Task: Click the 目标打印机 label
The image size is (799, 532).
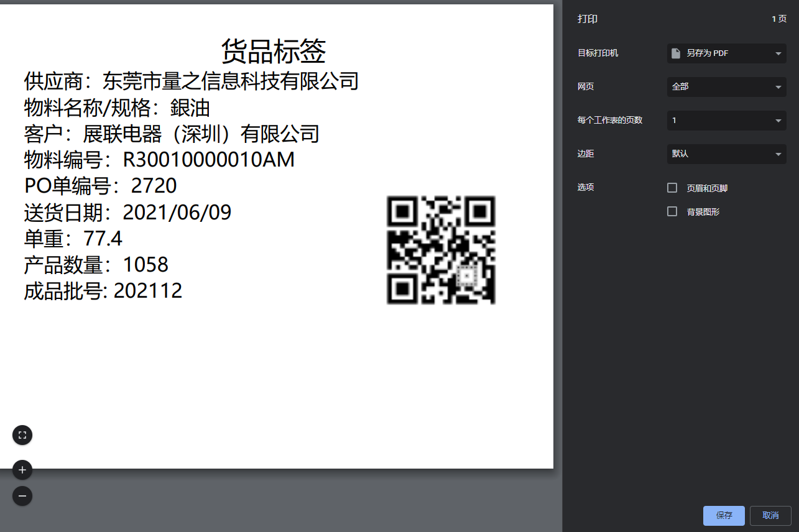Action: point(598,53)
